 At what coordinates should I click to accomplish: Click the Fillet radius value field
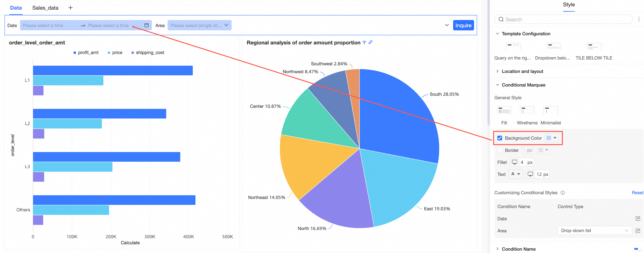526,162
